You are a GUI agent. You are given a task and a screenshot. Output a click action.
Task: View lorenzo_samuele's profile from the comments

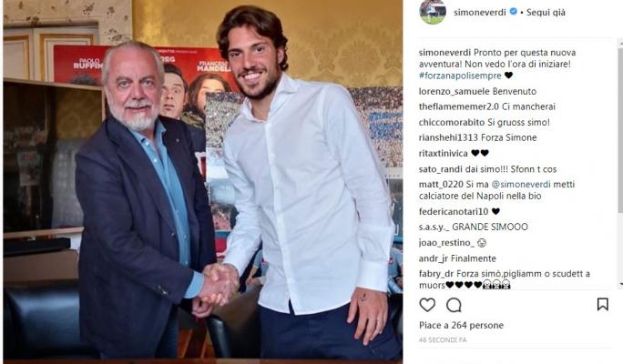[x=454, y=91]
